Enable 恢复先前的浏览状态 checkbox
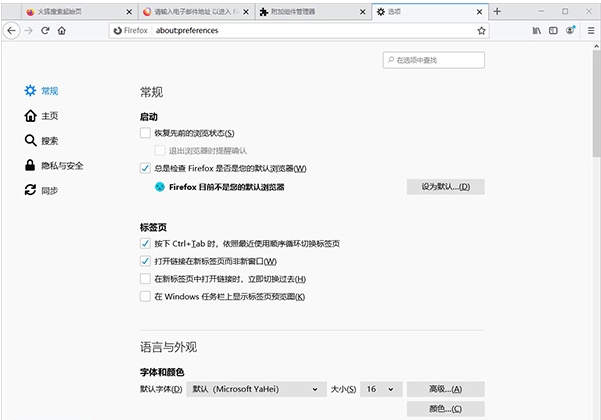Image resolution: width=601 pixels, height=420 pixels. tap(145, 133)
